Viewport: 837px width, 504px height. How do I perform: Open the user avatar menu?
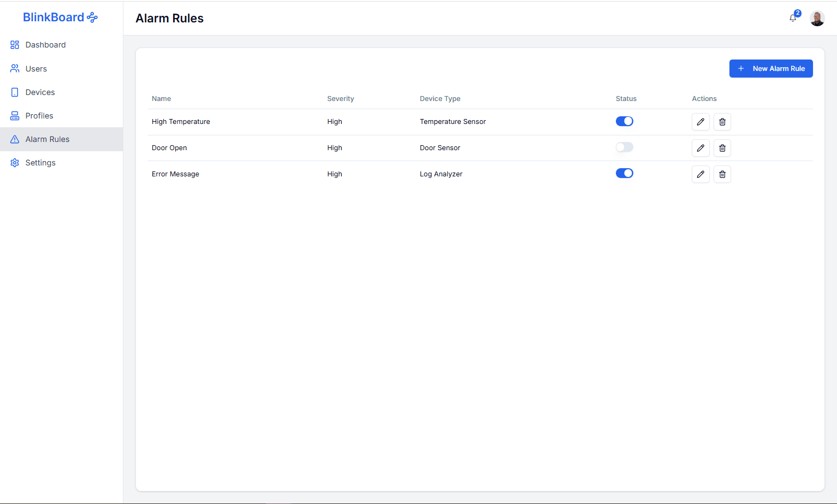coord(817,18)
